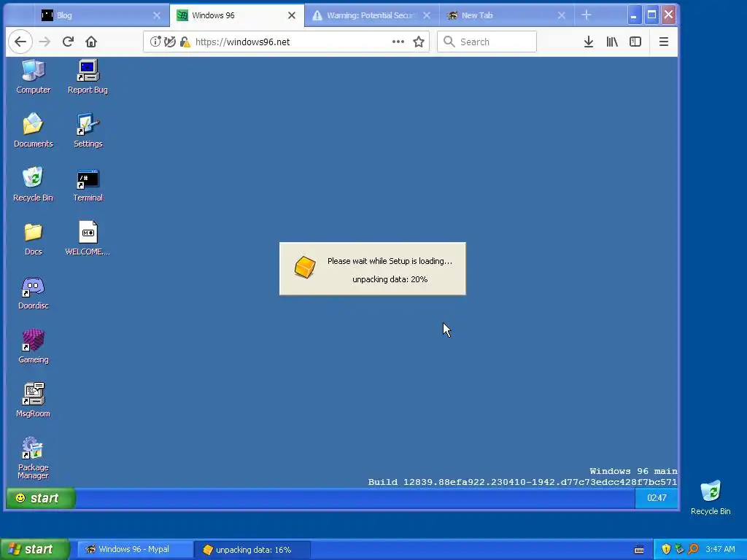Screen dimensions: 747x560
Task: Open Recycle Bin inside Windows 96
Action: 34,184
